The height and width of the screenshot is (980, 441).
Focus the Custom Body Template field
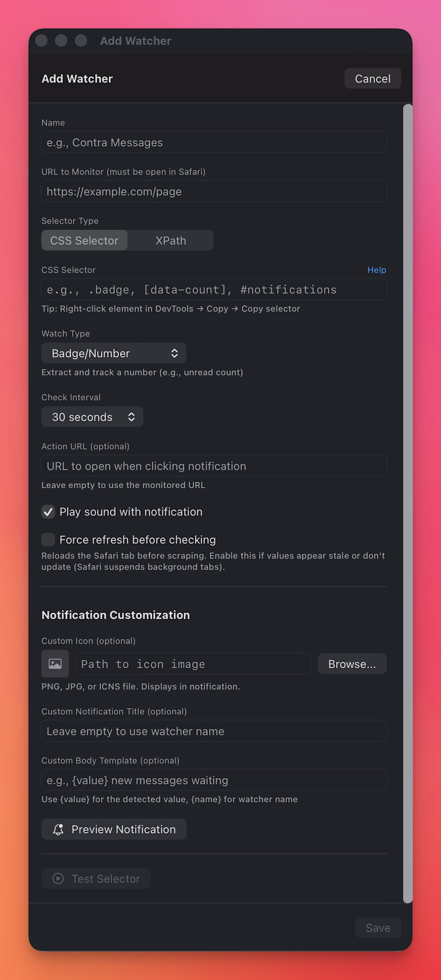click(x=214, y=780)
